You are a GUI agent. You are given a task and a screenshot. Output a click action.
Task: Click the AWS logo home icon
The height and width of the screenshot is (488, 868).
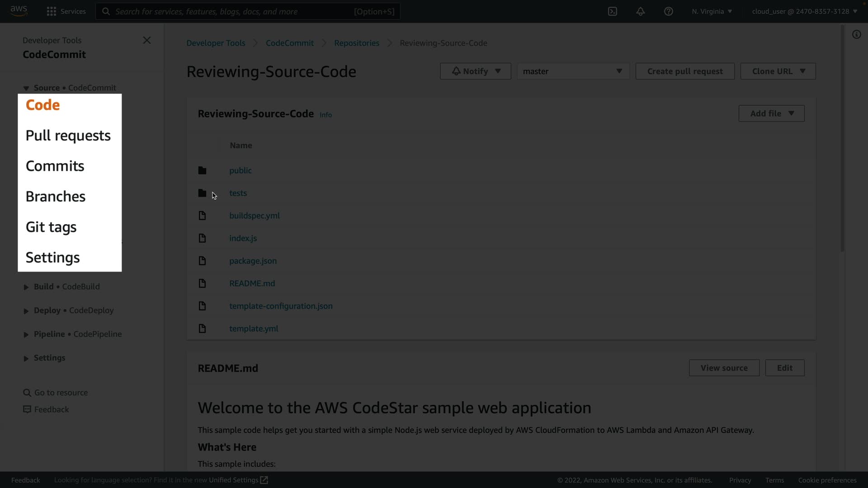coord(19,10)
